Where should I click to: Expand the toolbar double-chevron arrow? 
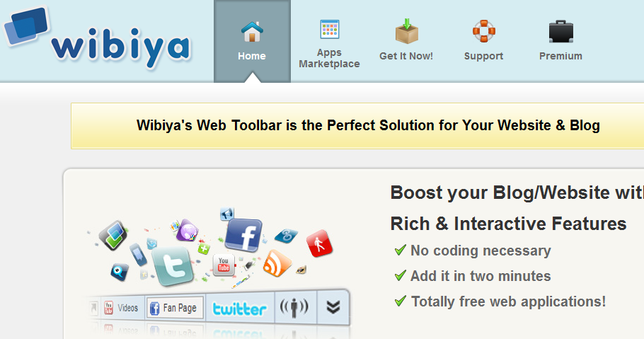[333, 307]
